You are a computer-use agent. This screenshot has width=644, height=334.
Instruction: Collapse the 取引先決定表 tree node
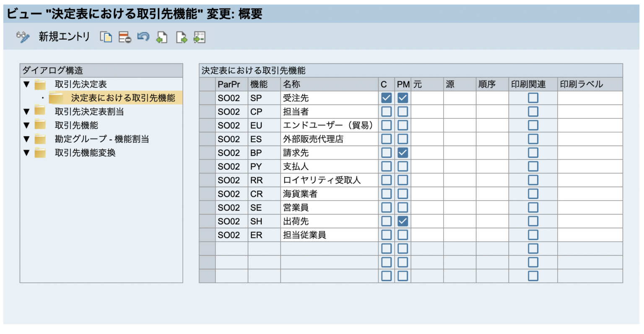coord(26,84)
